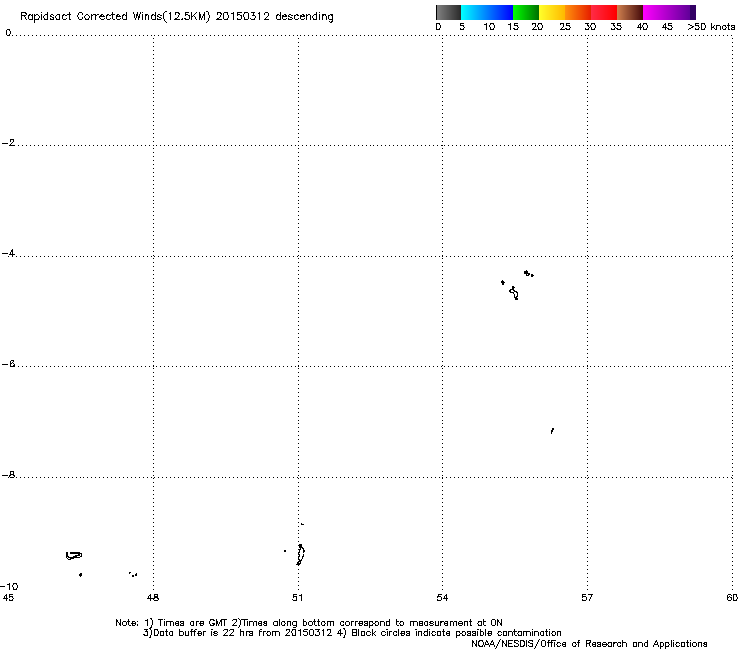
Task: Click the longitude label '48'
Action: pos(153,598)
